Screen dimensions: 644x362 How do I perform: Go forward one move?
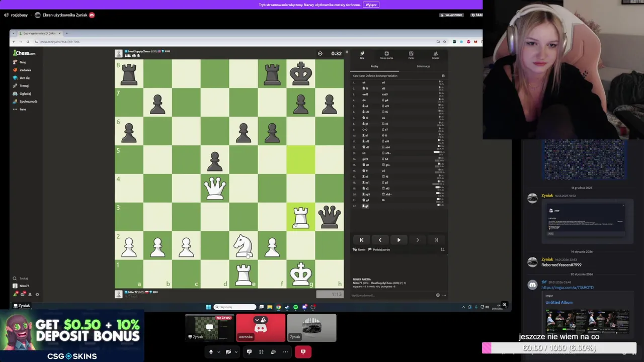[x=417, y=240]
